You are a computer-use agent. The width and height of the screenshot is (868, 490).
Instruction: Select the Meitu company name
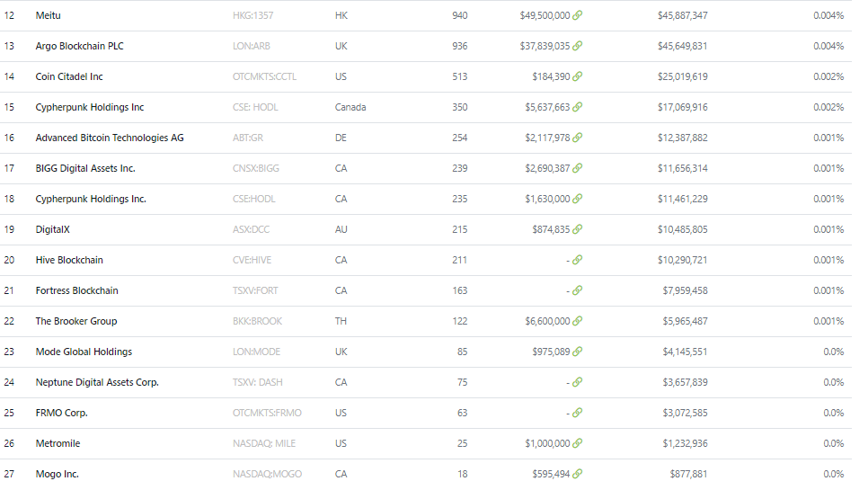coord(49,15)
